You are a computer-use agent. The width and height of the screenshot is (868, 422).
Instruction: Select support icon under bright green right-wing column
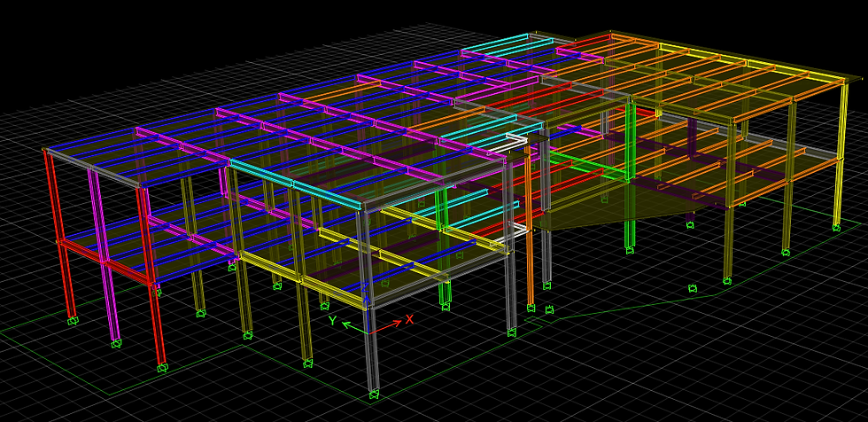point(630,250)
